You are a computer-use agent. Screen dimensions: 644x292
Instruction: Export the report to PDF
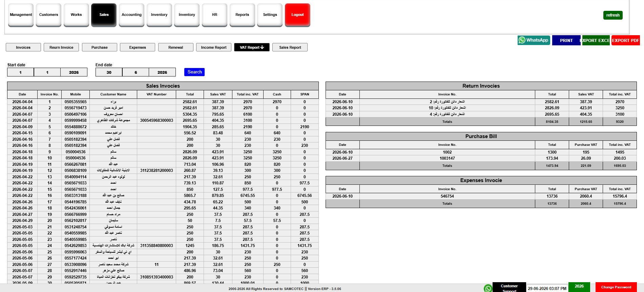pyautogui.click(x=625, y=40)
